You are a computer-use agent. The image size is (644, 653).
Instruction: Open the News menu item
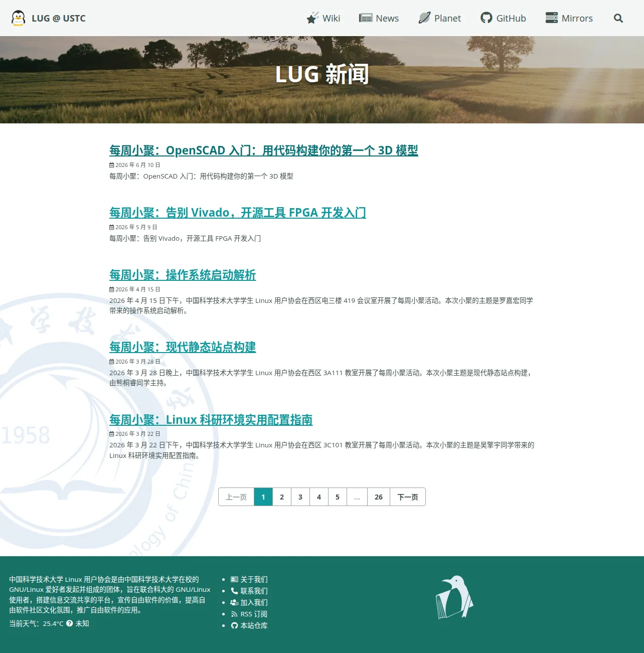tap(379, 18)
